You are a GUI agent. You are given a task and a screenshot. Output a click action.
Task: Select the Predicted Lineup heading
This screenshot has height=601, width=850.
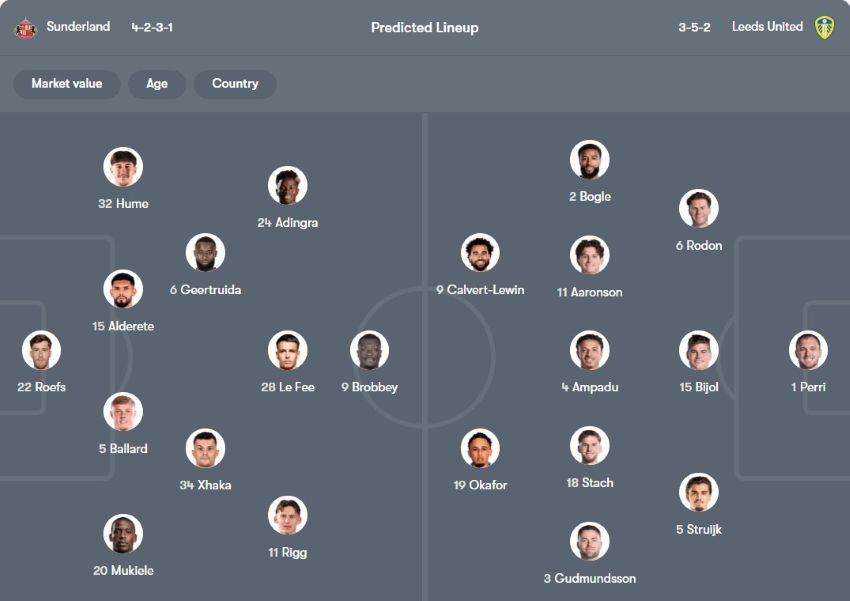[424, 28]
